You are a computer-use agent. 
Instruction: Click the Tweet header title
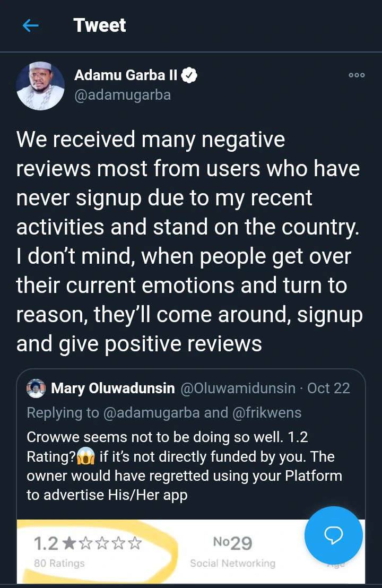click(x=100, y=25)
